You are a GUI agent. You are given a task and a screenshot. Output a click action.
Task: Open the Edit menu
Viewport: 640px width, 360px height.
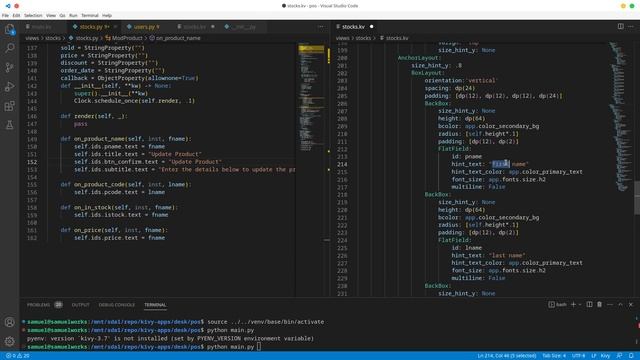coord(16,16)
